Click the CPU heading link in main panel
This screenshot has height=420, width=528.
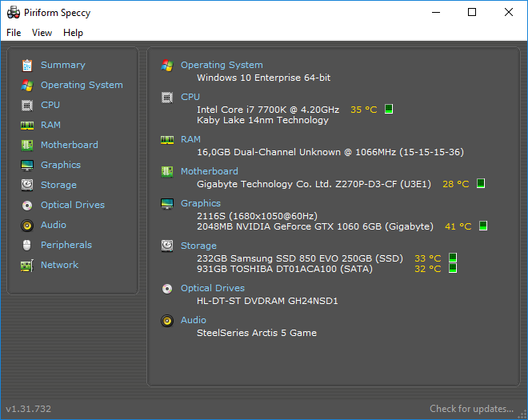click(x=190, y=97)
